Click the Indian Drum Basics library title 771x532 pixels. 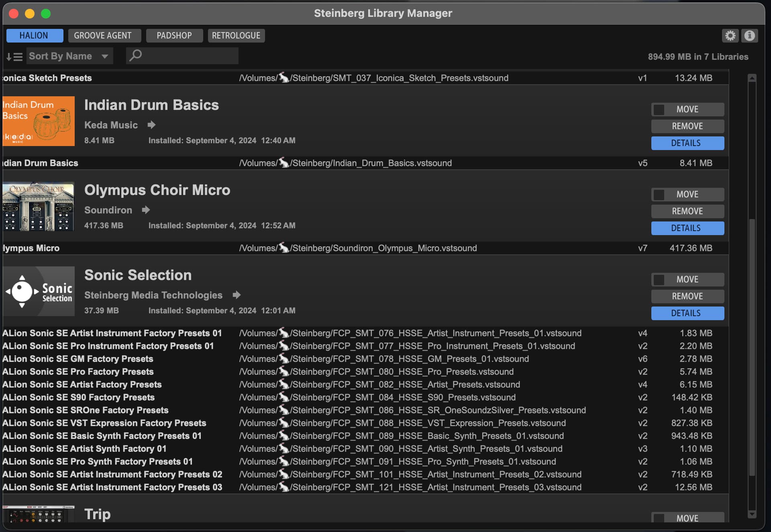[x=151, y=105]
